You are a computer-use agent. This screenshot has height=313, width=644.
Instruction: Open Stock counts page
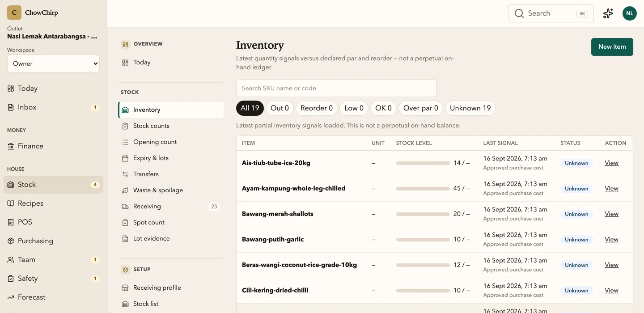click(x=171, y=126)
